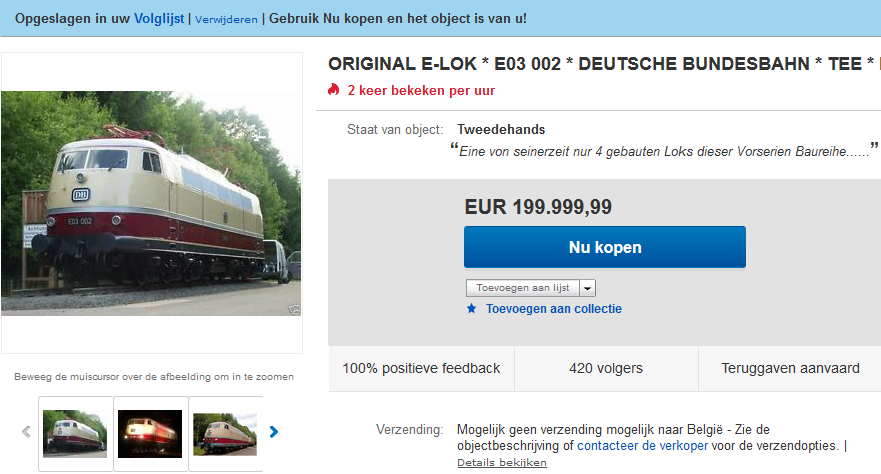Click the red flame views-per-hour icon
The width and height of the screenshot is (881, 474).
tap(334, 90)
